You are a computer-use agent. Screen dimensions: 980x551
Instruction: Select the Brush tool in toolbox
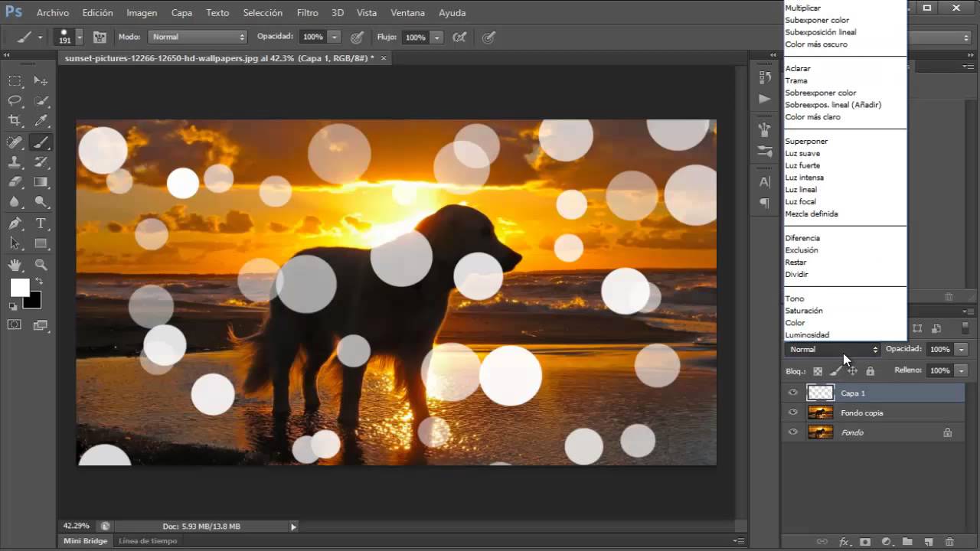click(41, 142)
